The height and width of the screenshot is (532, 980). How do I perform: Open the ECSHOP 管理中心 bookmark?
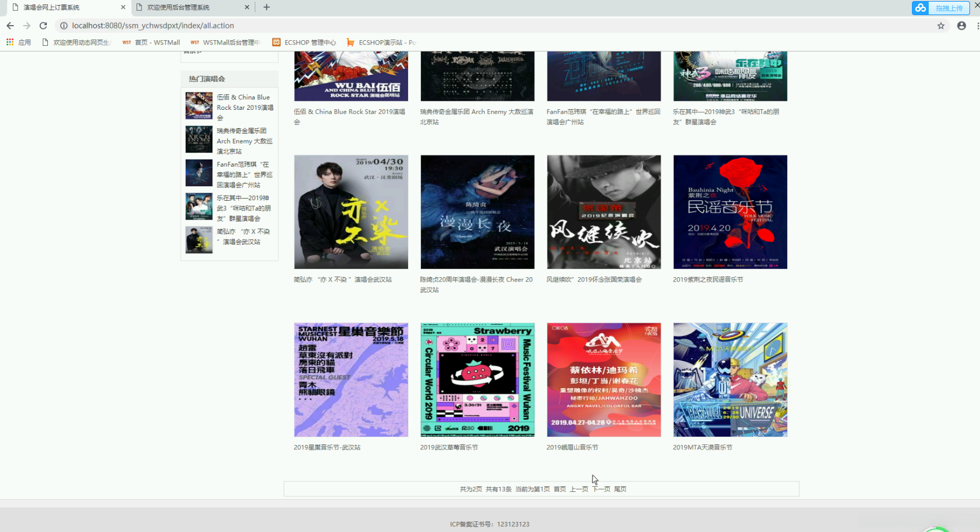tap(304, 42)
